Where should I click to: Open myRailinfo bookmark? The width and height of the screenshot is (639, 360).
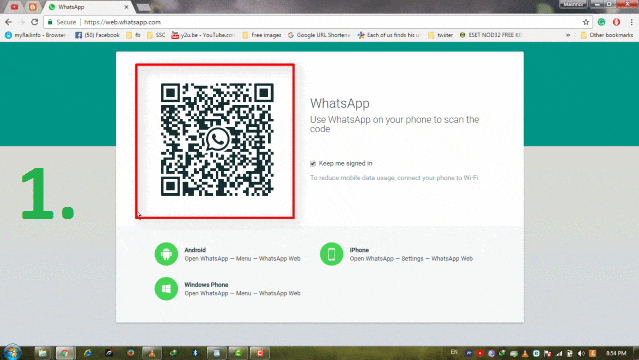pyautogui.click(x=35, y=35)
